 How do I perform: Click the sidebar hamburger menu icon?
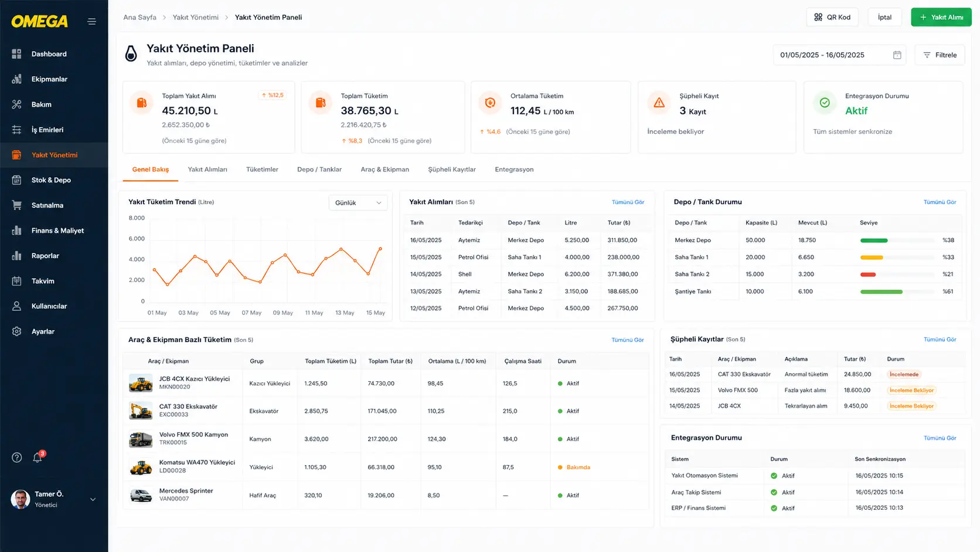(91, 22)
